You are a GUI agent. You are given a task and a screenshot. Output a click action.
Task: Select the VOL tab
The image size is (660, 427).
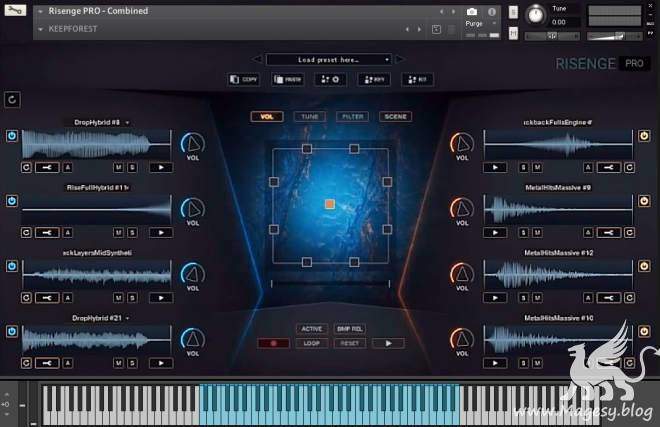click(267, 117)
